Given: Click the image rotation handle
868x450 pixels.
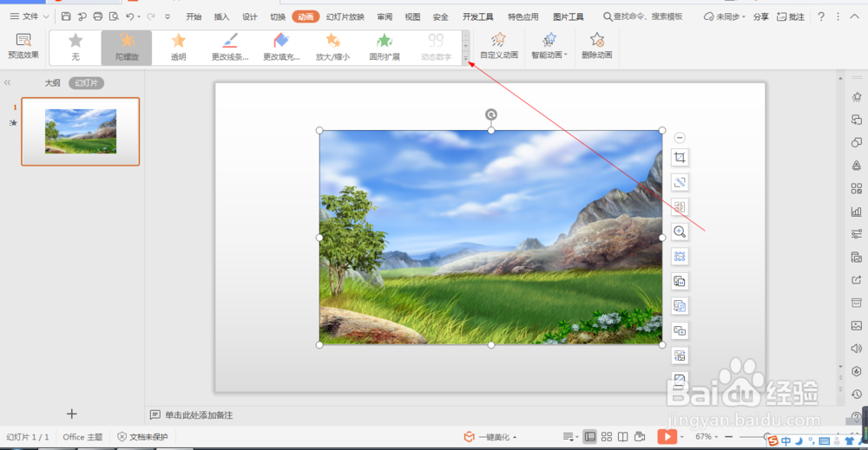Looking at the screenshot, I should 491,114.
